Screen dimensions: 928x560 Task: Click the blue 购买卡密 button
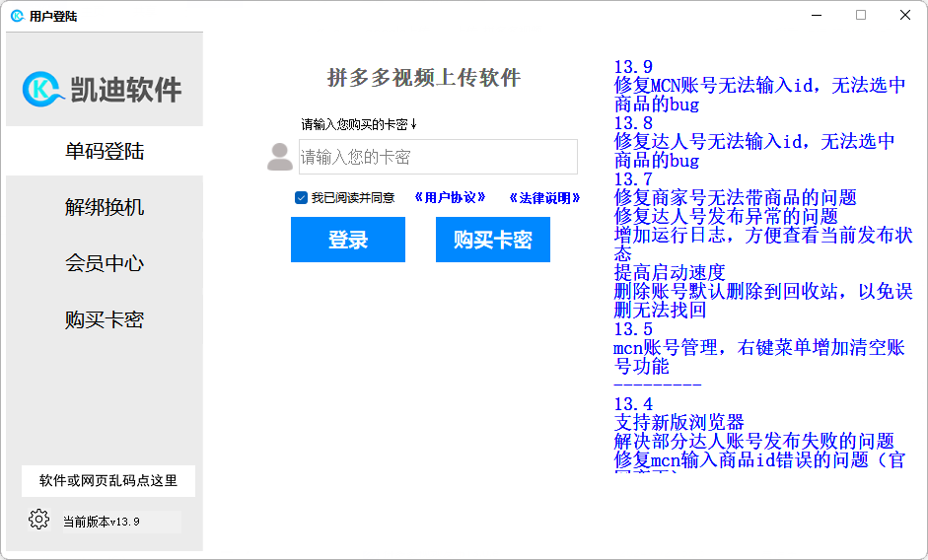pyautogui.click(x=493, y=240)
